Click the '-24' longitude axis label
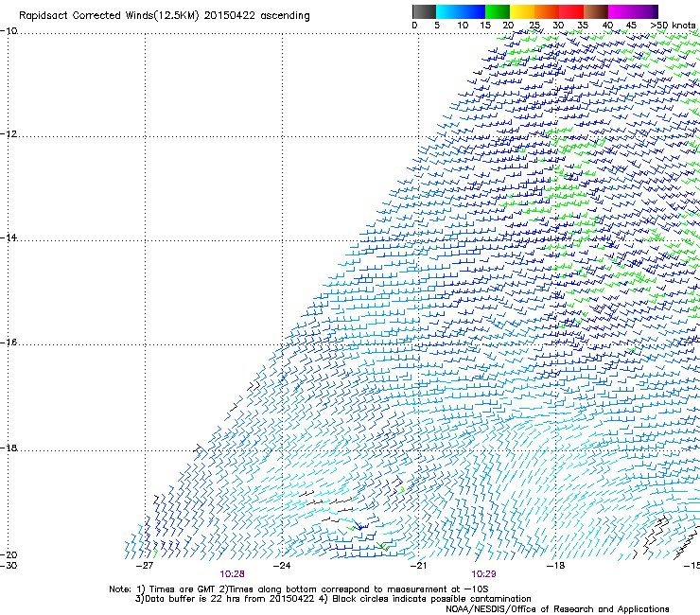This screenshot has width=700, height=615. 282,566
